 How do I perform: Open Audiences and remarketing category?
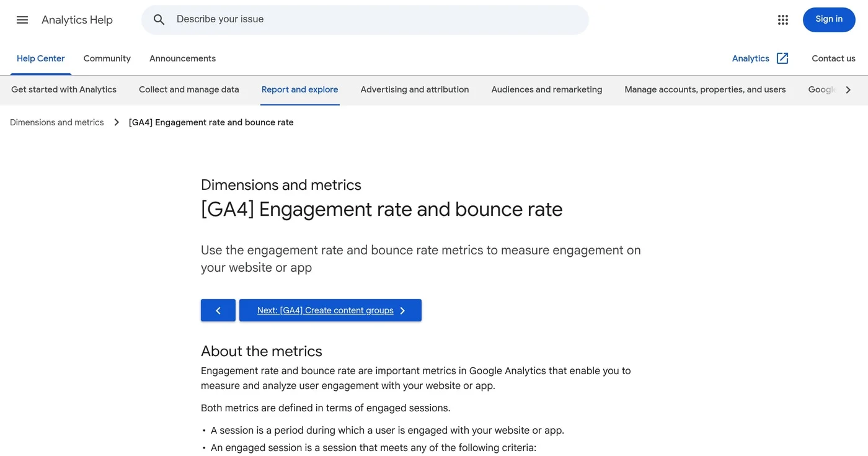547,89
